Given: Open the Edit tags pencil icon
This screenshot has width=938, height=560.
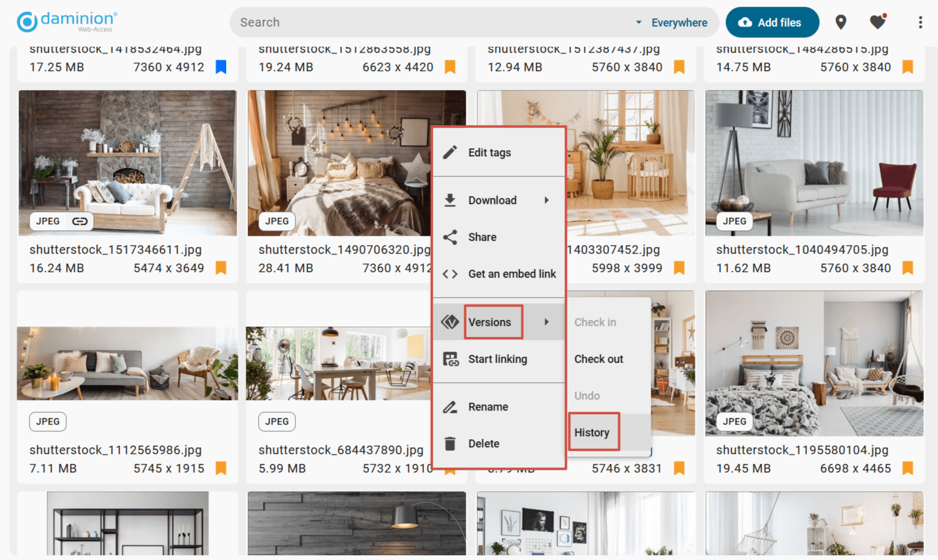Looking at the screenshot, I should [x=451, y=152].
